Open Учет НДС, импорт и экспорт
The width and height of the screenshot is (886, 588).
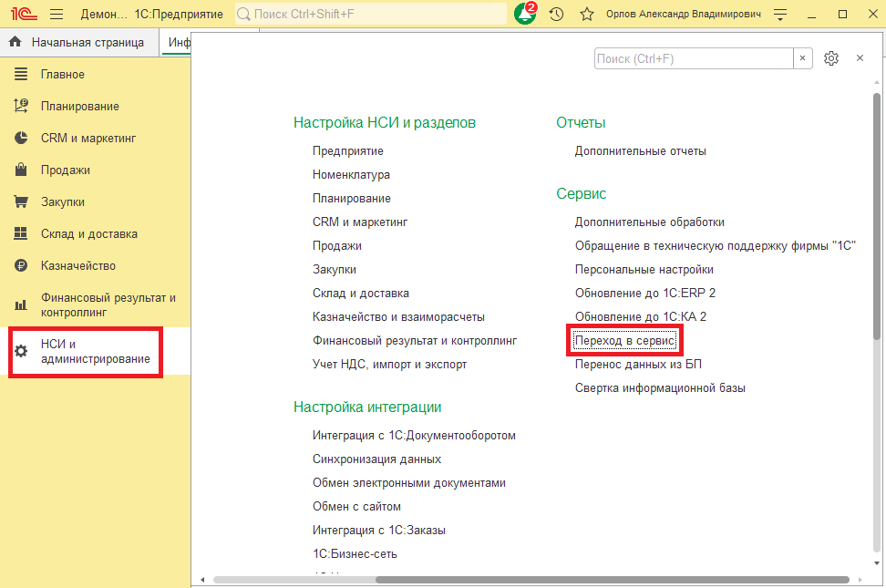click(x=390, y=365)
